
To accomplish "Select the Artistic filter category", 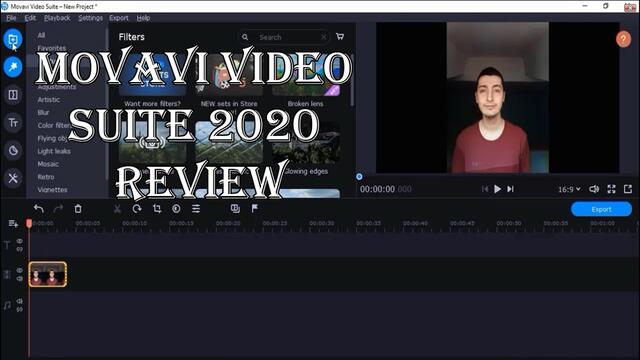I will click(49, 100).
